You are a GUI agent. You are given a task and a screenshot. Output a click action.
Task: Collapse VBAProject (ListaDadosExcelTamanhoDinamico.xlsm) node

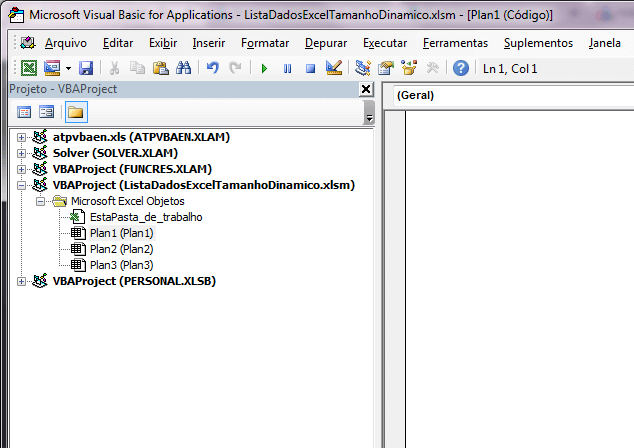(21, 186)
